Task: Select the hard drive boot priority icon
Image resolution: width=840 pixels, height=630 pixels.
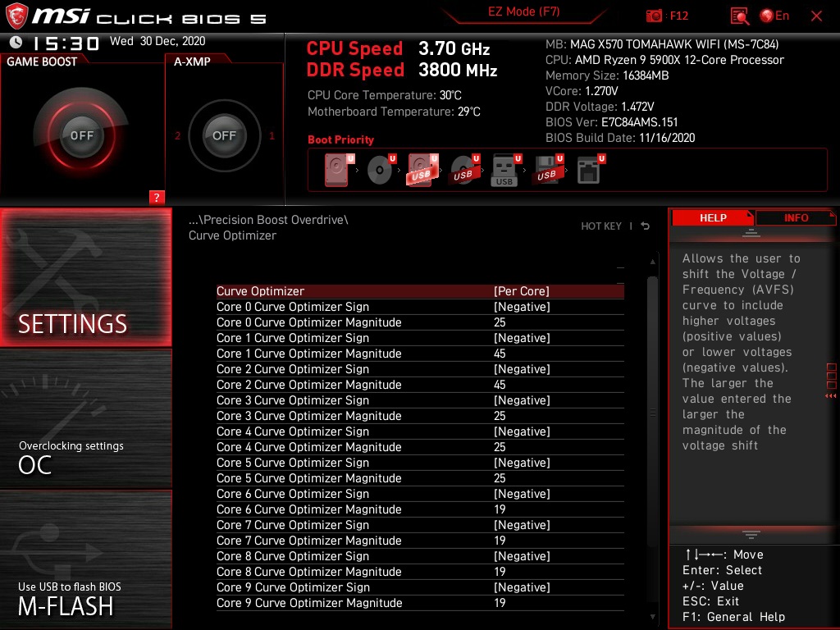Action: tap(336, 168)
